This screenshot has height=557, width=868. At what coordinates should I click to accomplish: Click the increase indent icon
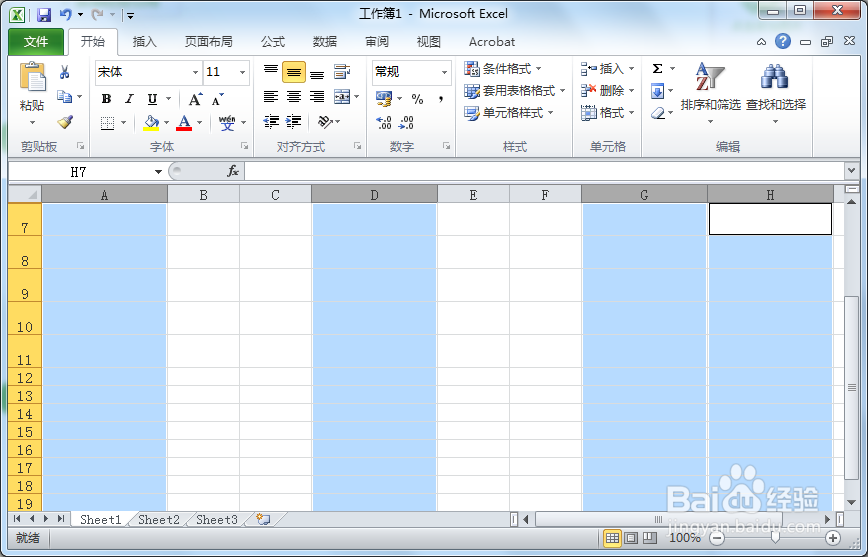click(294, 122)
